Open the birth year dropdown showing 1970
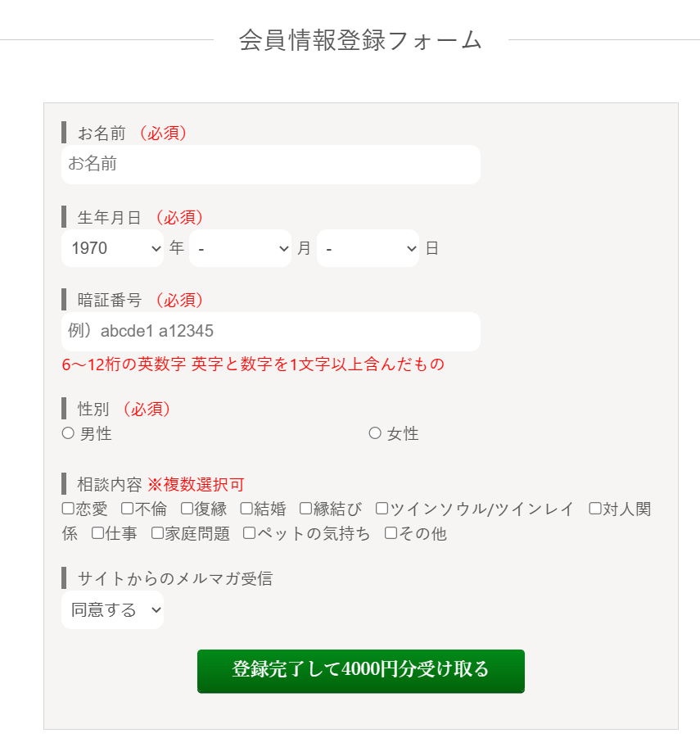 tap(112, 248)
